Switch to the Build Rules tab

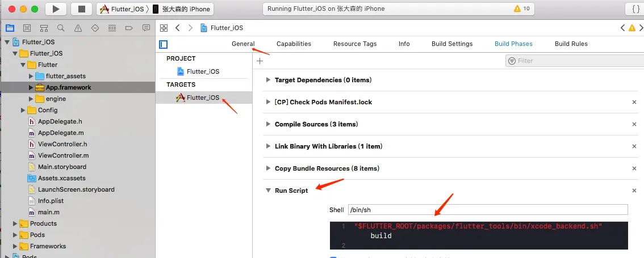click(x=571, y=44)
